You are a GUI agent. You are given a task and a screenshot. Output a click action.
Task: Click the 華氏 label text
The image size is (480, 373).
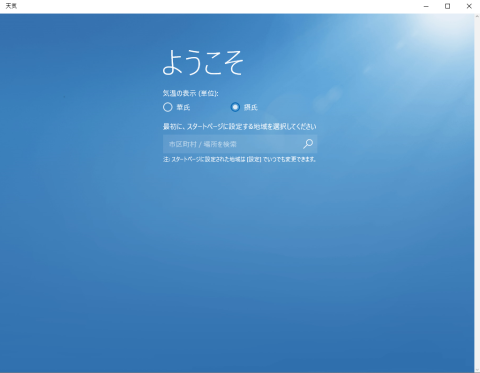183,107
